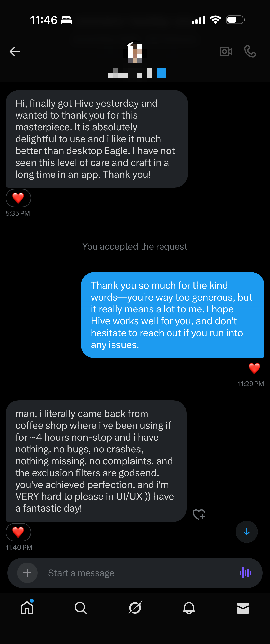
Task: Start a video call
Action: (226, 52)
